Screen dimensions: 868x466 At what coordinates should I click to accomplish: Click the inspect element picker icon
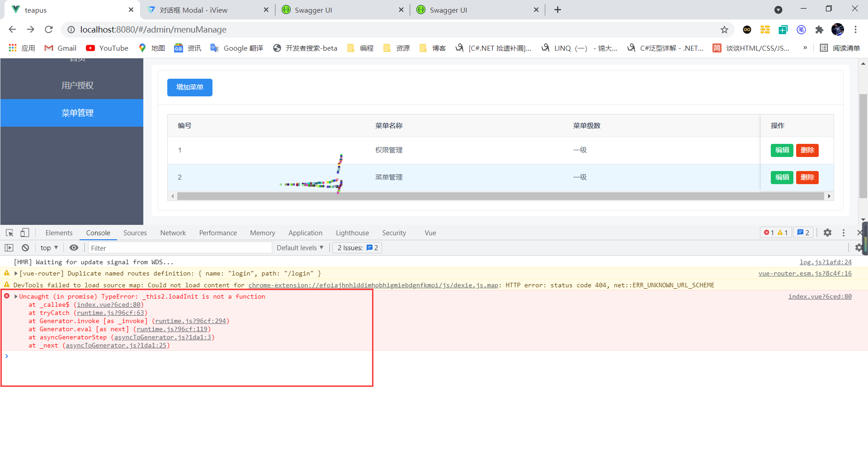coord(9,233)
